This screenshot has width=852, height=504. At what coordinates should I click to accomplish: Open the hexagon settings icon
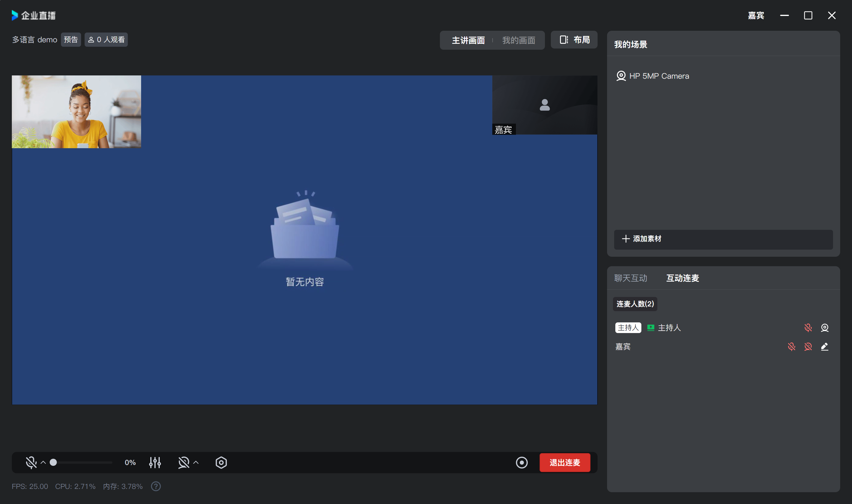[x=221, y=462]
